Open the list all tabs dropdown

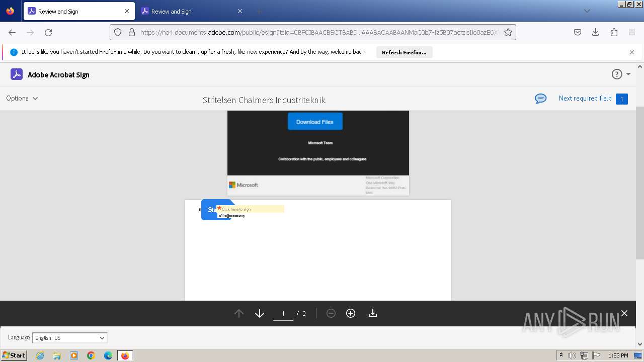click(587, 11)
